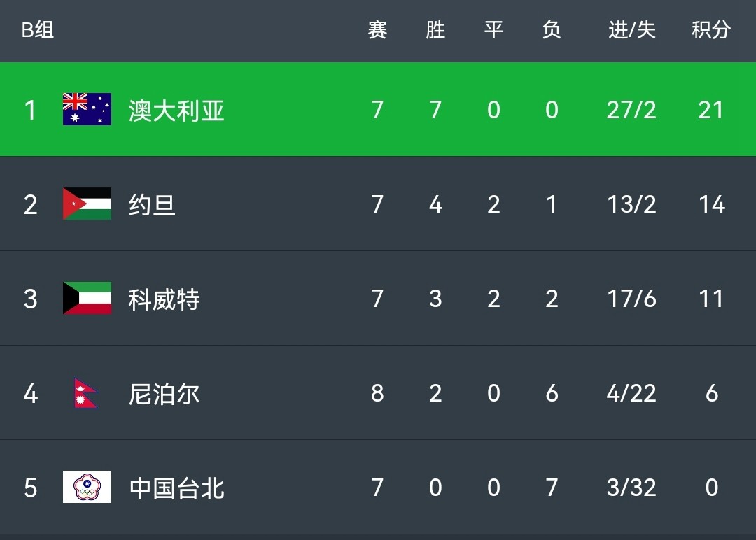Screen dimensions: 756x540
Task: Select Kuwait's rank number 3
Action: point(30,299)
